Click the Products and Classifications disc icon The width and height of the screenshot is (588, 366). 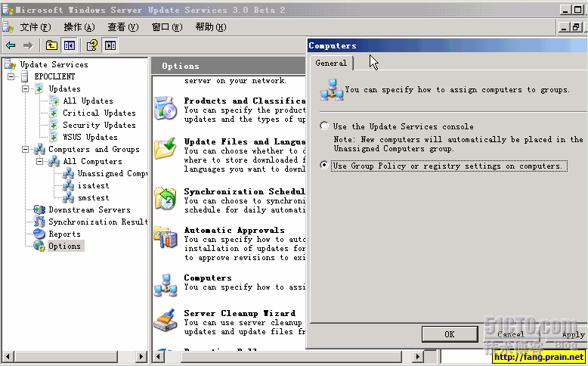(x=165, y=107)
